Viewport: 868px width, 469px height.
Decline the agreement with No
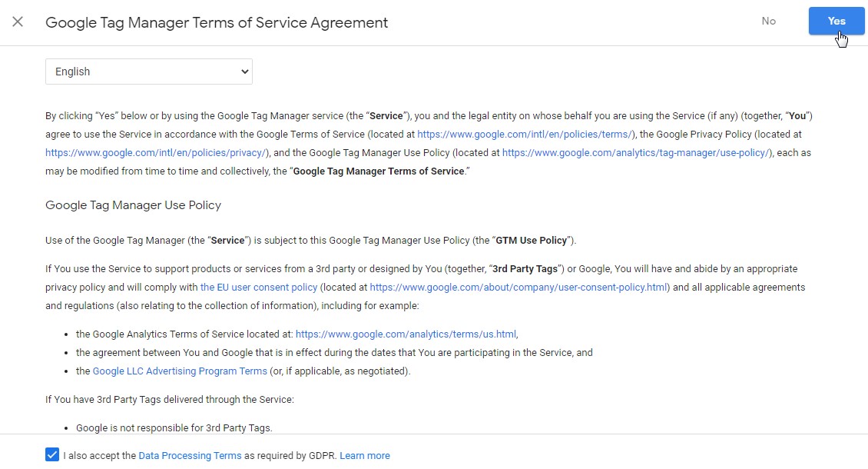pos(768,22)
